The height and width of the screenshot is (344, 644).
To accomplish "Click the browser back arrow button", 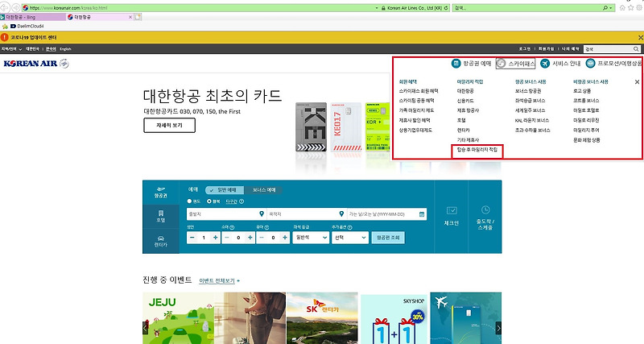I will [5, 8].
